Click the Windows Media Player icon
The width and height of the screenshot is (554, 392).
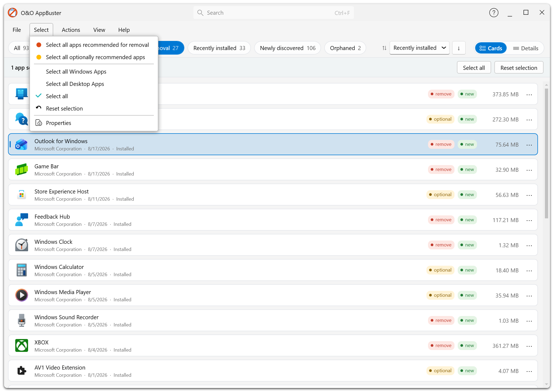tap(21, 295)
